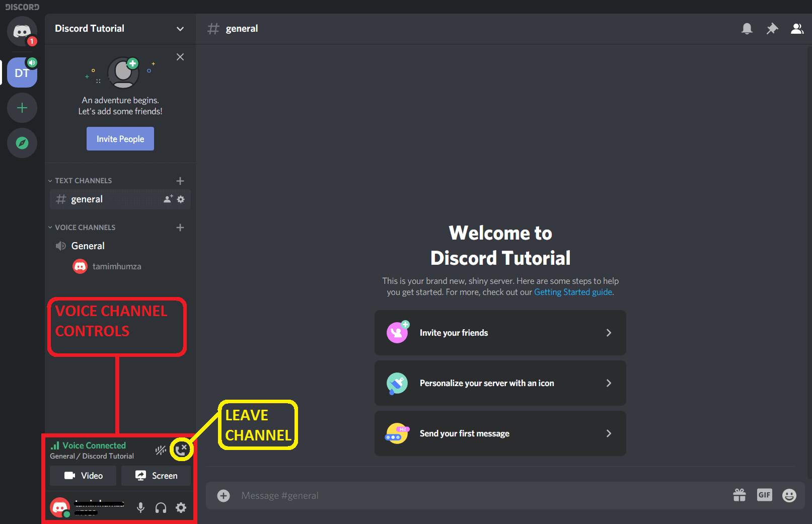The width and height of the screenshot is (812, 524).
Task: Share Screen button
Action: click(156, 476)
